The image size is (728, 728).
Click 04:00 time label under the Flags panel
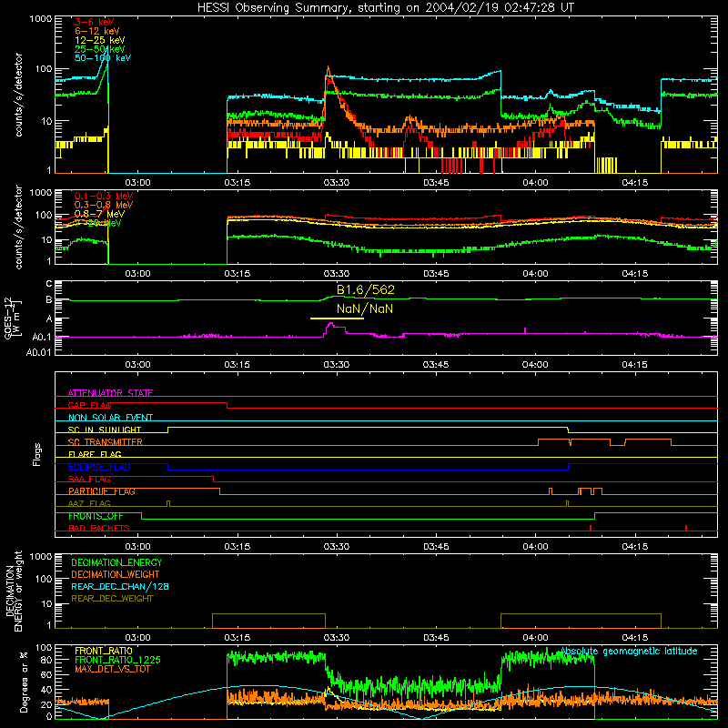pos(535,547)
